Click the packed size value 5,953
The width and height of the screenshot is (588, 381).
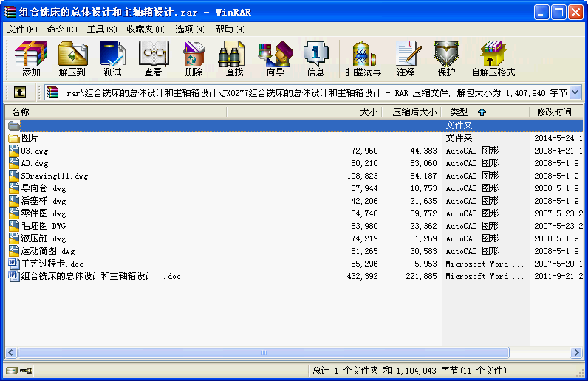[x=425, y=264]
